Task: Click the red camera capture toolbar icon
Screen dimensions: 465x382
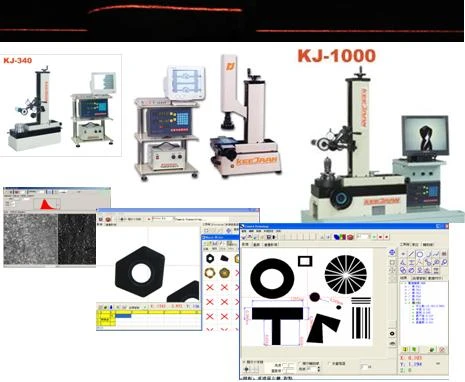Action: coord(350,237)
